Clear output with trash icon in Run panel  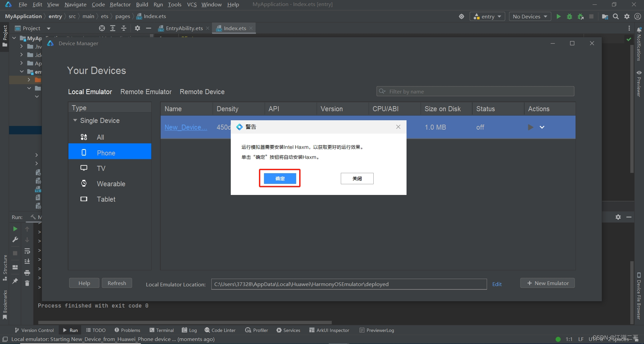27,283
